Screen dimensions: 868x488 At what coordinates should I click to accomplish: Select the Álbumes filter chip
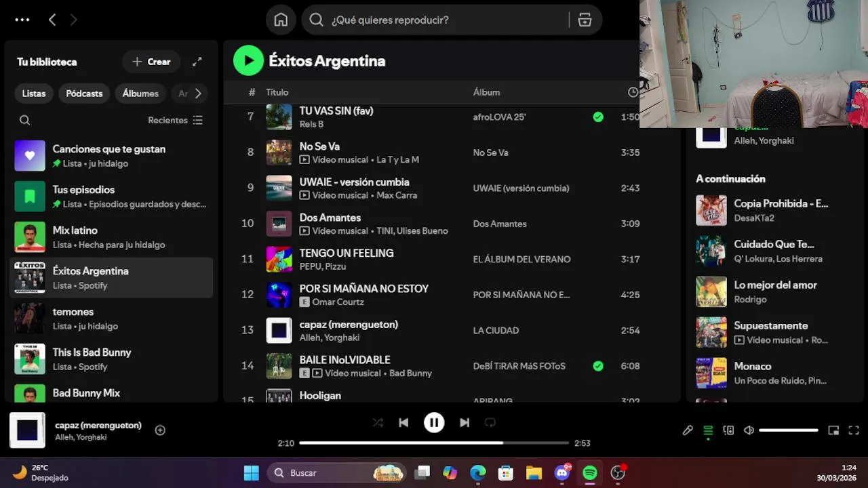tap(140, 94)
